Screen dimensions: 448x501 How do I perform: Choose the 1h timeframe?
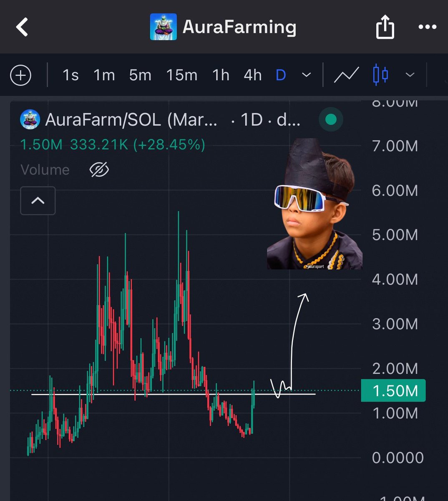click(221, 75)
